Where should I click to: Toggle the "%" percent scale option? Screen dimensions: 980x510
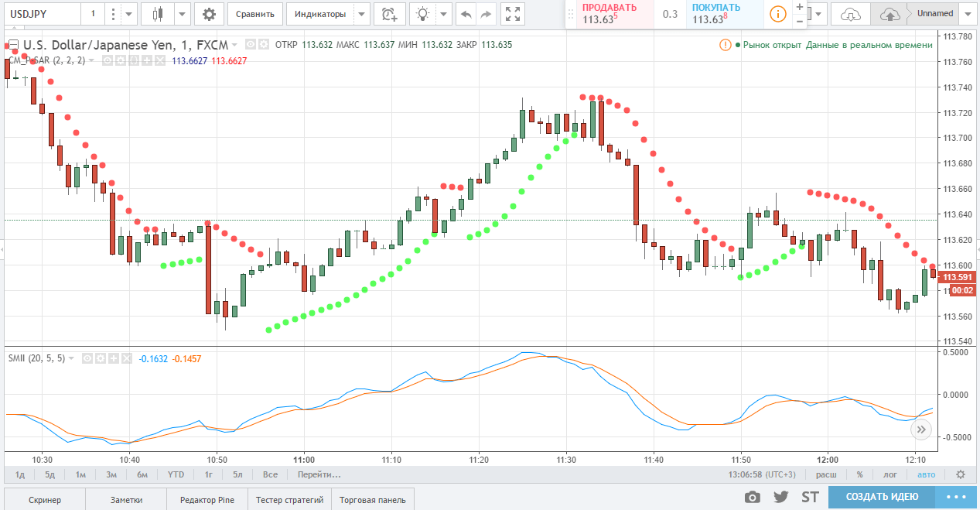859,474
